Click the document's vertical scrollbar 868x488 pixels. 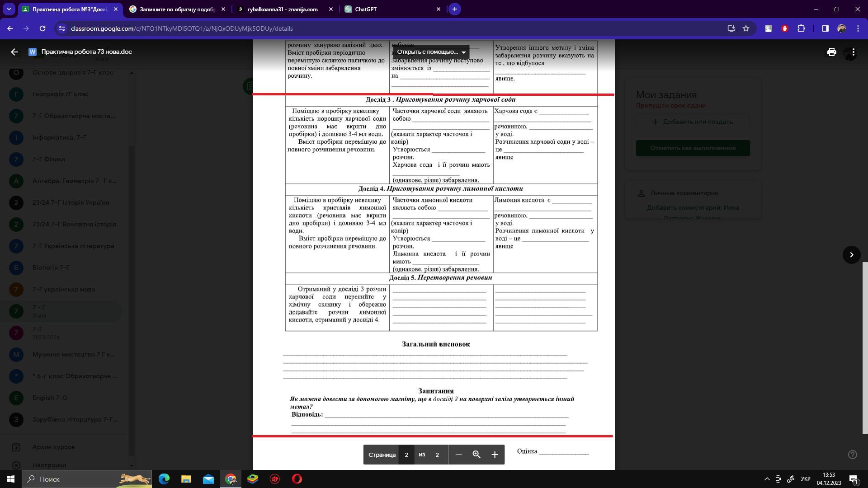pyautogui.click(x=865, y=348)
